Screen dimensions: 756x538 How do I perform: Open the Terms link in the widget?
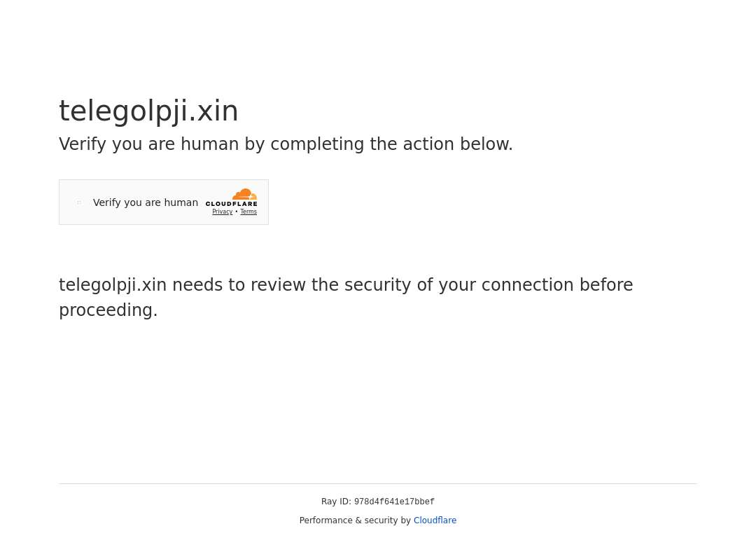click(x=248, y=212)
